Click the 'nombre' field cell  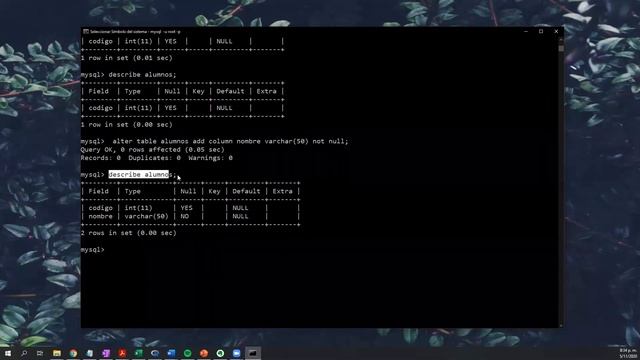coord(100,216)
